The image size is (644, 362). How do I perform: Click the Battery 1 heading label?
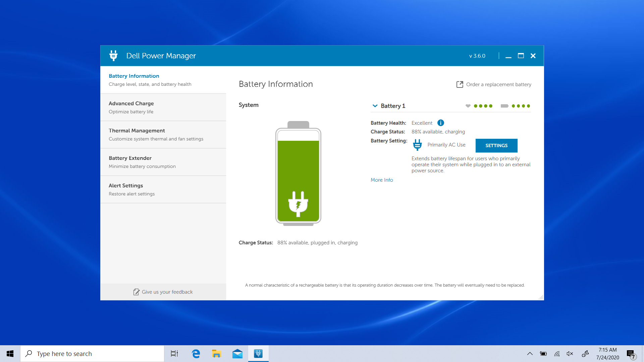pos(393,106)
